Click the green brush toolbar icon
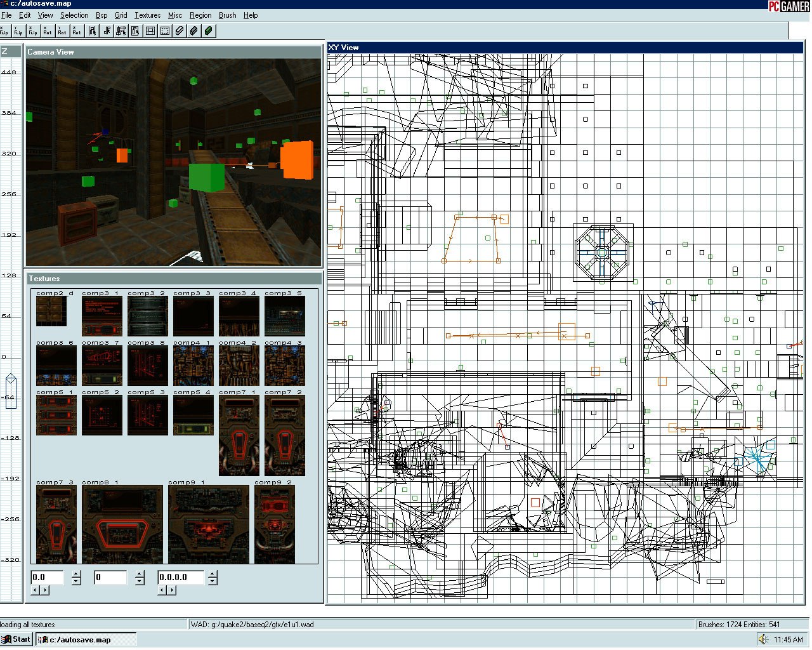Viewport: 812px width, 650px height. pos(208,30)
